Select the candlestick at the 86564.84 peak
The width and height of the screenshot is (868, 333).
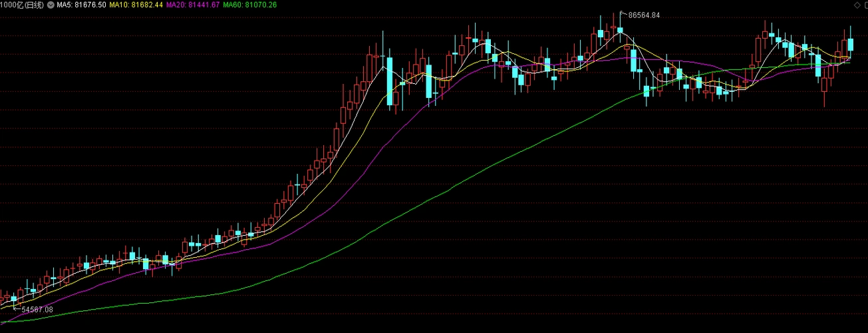[x=620, y=30]
